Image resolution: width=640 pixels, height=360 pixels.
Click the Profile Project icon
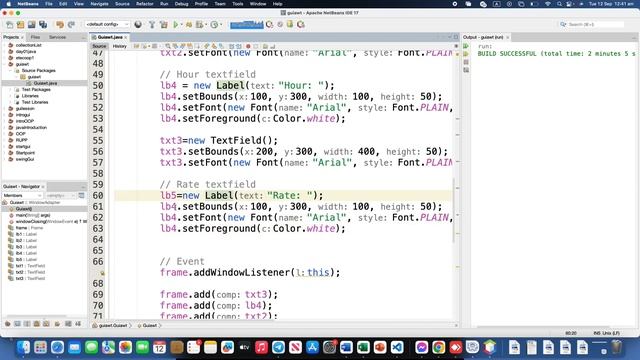coord(199,24)
